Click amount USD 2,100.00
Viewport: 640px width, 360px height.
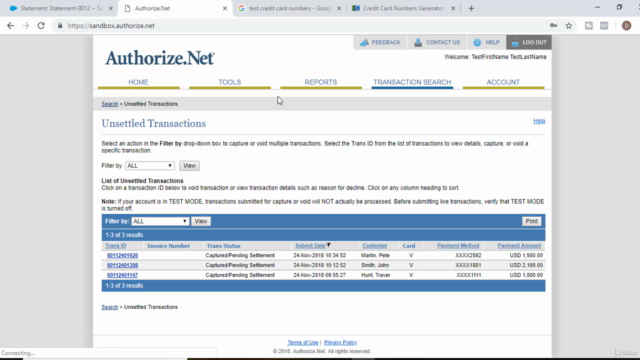point(526,265)
